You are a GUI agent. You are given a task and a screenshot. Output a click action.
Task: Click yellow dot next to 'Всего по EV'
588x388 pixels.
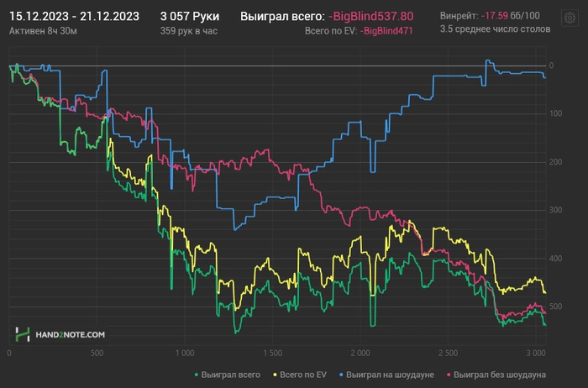tap(275, 375)
